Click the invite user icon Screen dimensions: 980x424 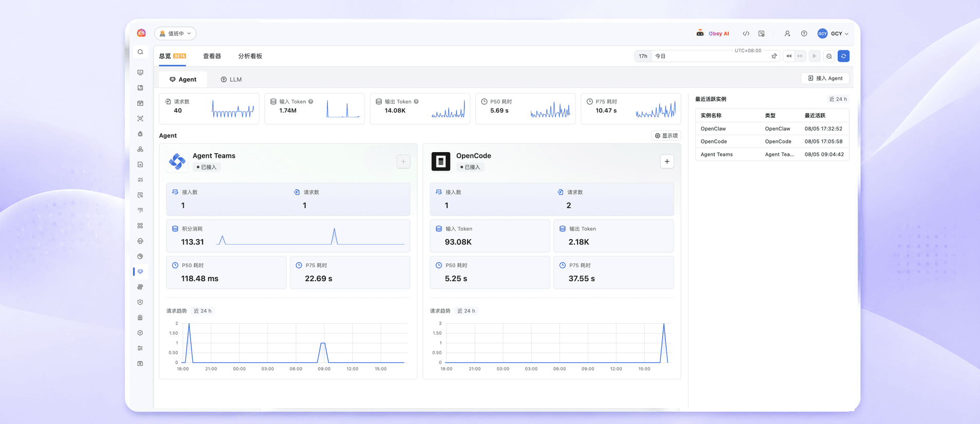pos(787,33)
